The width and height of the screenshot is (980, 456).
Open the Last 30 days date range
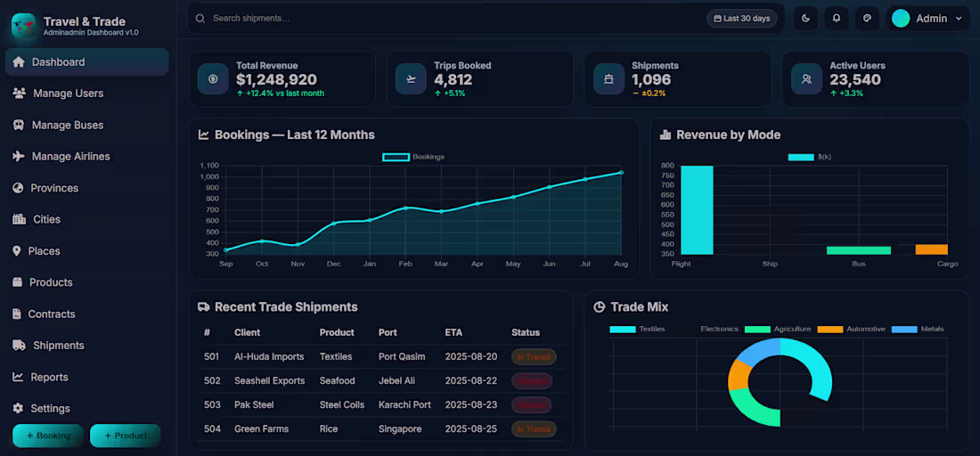(742, 19)
